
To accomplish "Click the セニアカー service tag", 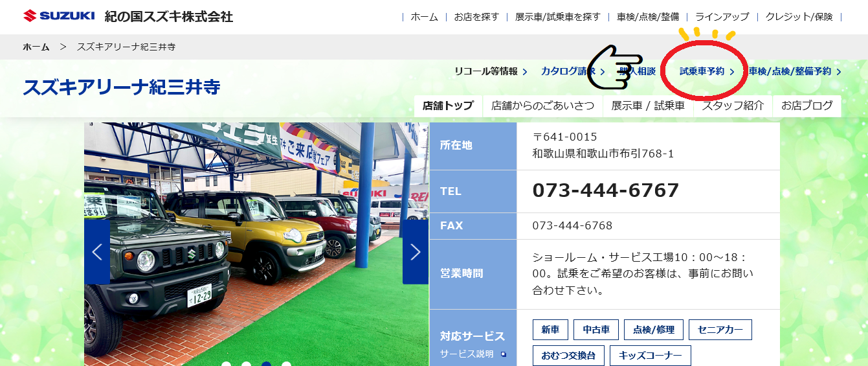I will (x=720, y=330).
